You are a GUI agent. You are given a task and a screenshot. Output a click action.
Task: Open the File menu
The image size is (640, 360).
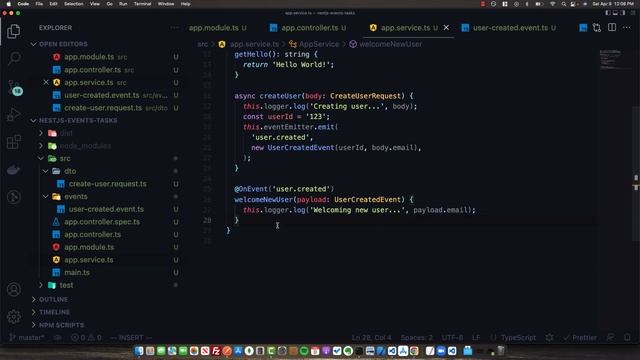pyautogui.click(x=39, y=4)
